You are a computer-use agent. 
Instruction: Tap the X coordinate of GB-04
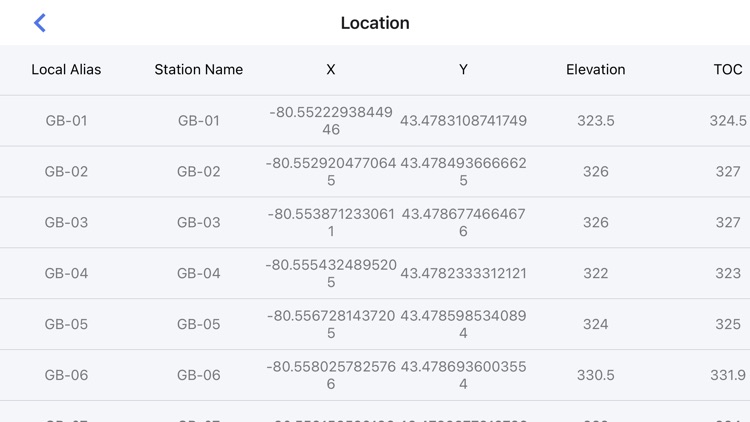[331, 274]
